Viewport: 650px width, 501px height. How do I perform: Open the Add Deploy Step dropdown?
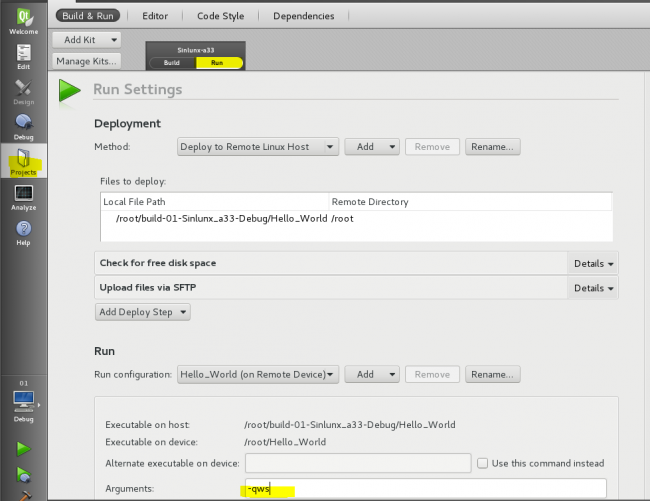(143, 312)
